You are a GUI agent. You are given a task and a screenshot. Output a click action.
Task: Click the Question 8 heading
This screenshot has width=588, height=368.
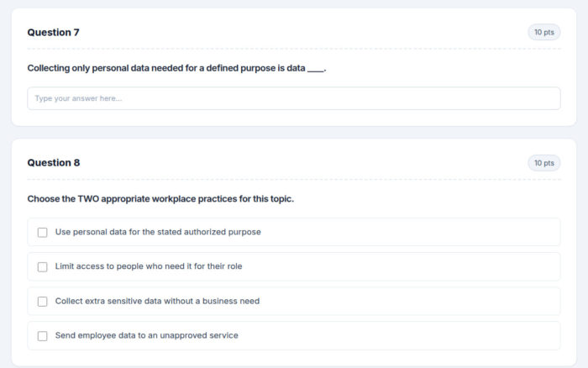[x=54, y=163]
